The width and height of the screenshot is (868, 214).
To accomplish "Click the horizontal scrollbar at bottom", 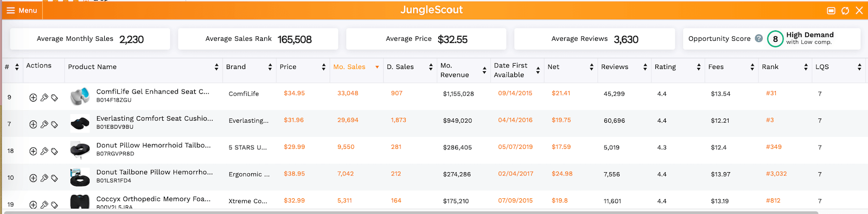I will pos(411,212).
